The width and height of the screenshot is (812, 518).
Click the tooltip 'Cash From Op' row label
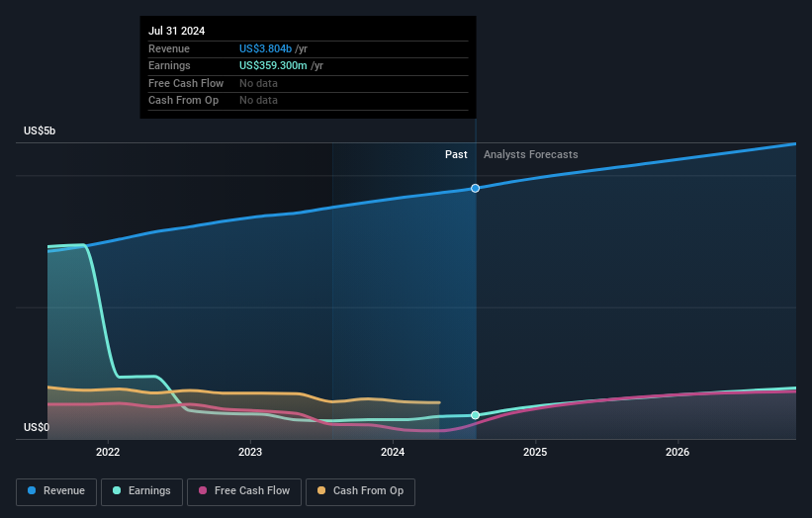pyautogui.click(x=183, y=101)
